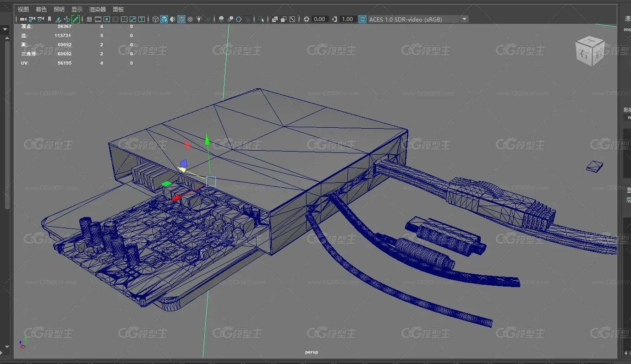Open ACES 1.0 SDR-video view transform dropdown

pos(418,19)
